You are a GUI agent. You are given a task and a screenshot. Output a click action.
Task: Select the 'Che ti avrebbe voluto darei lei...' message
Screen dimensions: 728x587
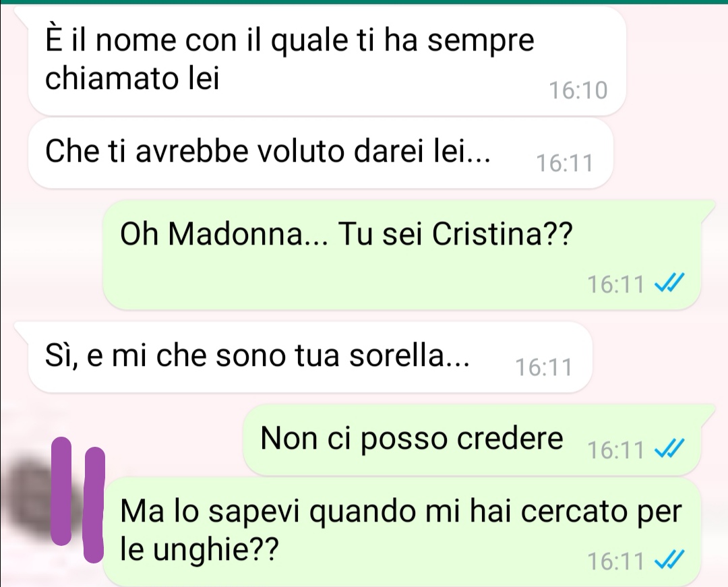320,153
